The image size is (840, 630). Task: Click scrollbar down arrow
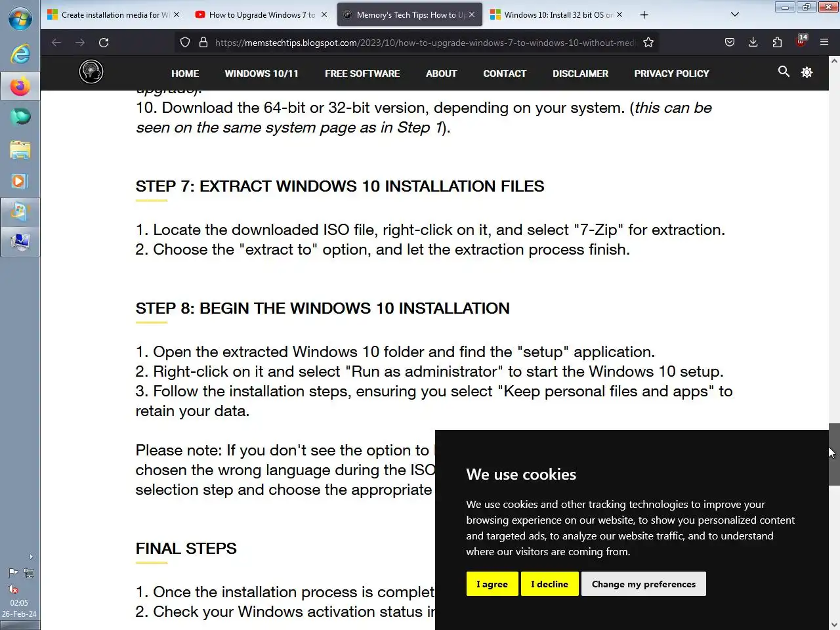834,625
